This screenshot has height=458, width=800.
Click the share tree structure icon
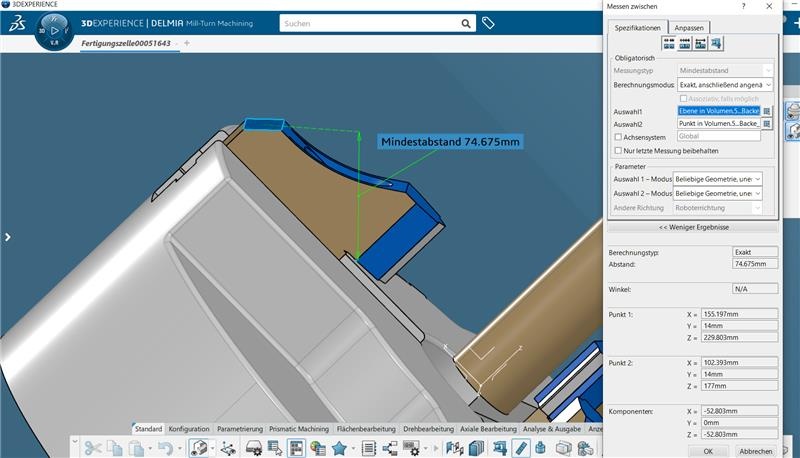(x=390, y=448)
